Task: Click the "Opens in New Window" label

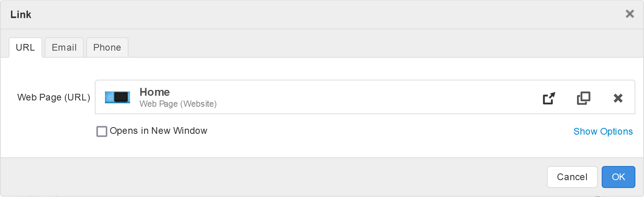Action: (x=158, y=131)
